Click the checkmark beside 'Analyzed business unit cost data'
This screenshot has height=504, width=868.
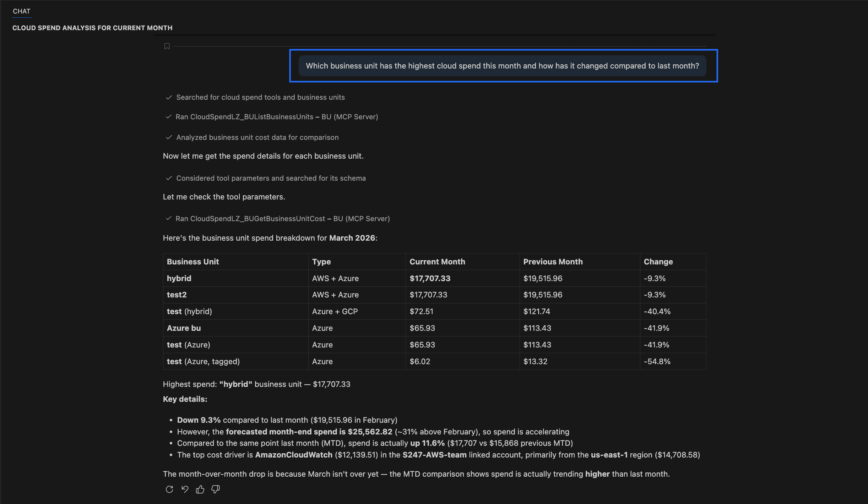168,137
